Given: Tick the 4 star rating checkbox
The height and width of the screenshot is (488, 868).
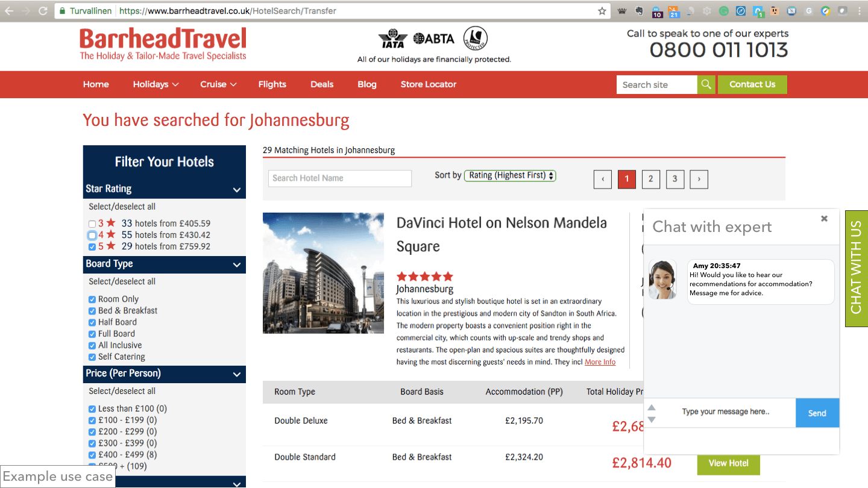Looking at the screenshot, I should [92, 235].
